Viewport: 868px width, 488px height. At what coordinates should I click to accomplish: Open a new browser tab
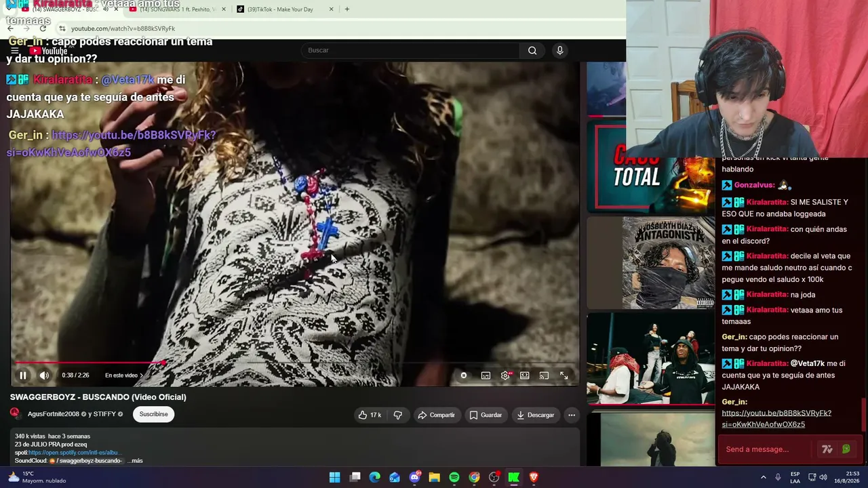[347, 9]
